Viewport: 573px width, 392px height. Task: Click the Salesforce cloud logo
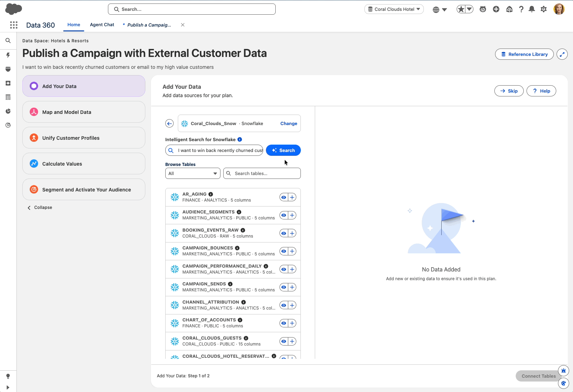click(14, 9)
